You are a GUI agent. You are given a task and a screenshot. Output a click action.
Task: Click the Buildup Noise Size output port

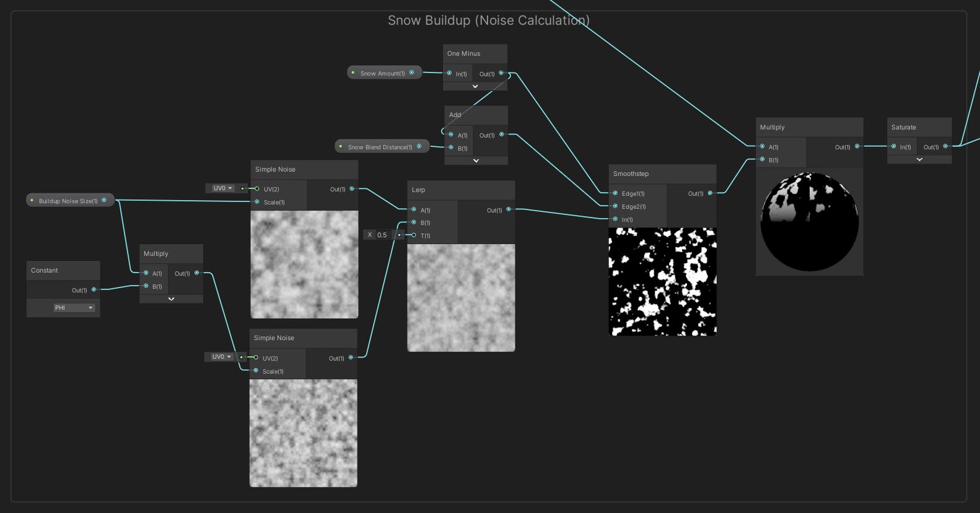[x=104, y=200]
